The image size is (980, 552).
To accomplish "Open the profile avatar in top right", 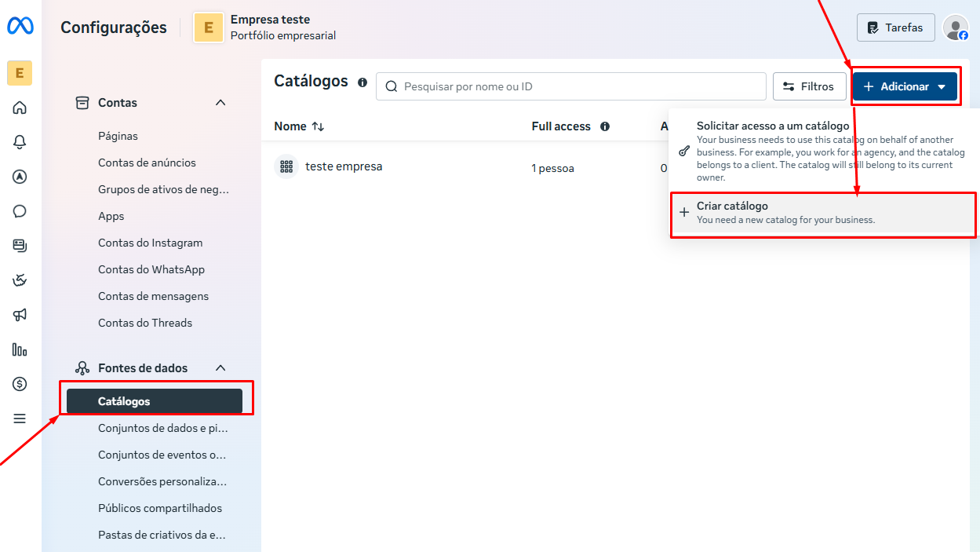I will 956,27.
